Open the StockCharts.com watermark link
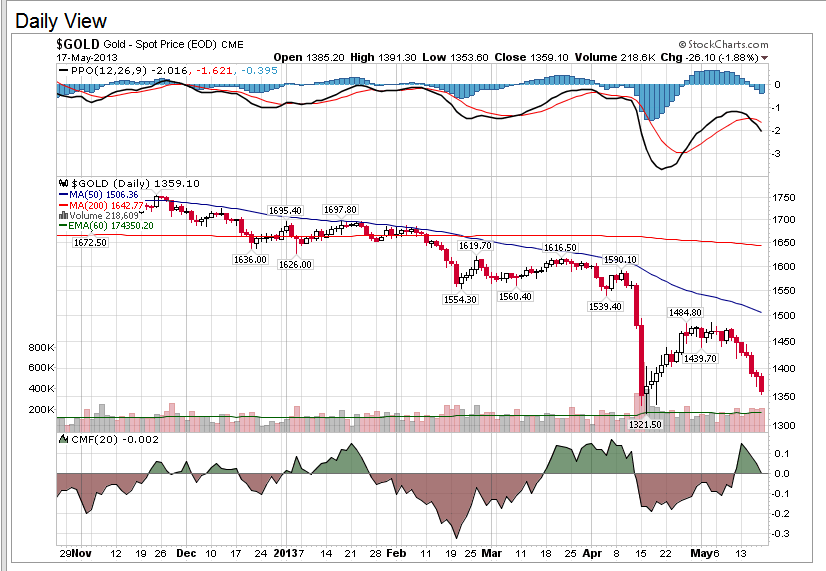This screenshot has height=571, width=826. (x=729, y=45)
